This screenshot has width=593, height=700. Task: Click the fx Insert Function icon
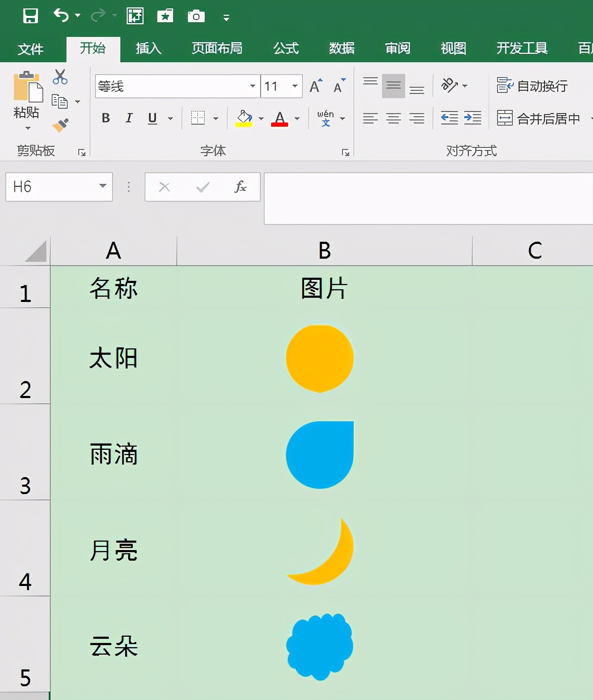click(x=241, y=187)
